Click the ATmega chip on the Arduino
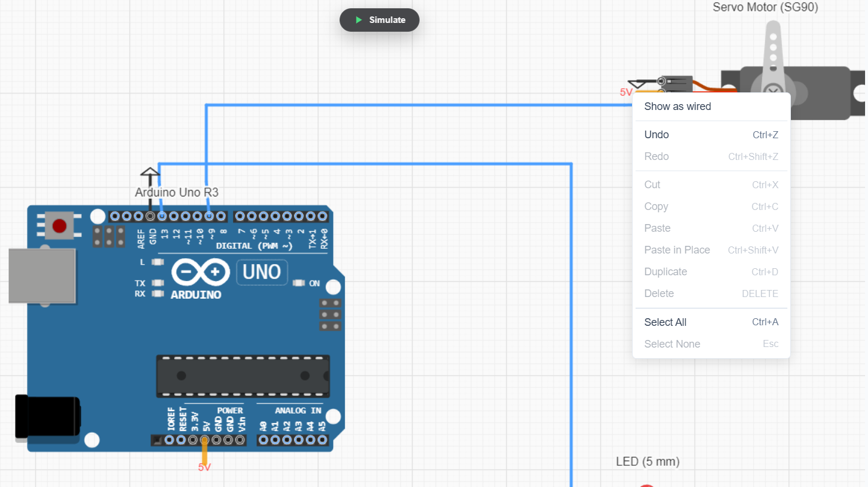Viewport: 868px width, 487px height. coord(242,376)
